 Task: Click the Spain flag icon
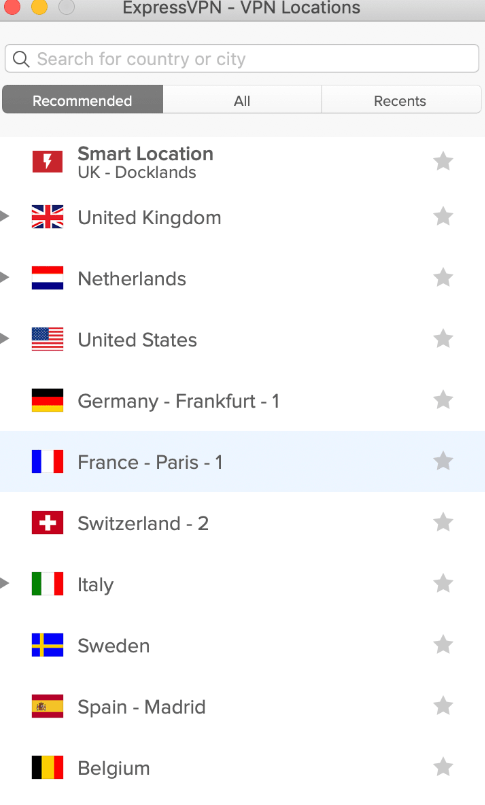coord(47,706)
